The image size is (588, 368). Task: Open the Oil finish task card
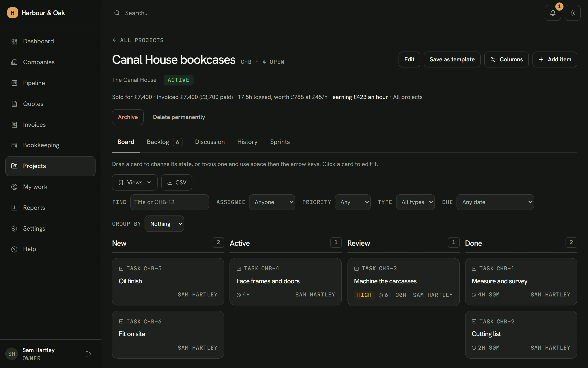click(168, 282)
